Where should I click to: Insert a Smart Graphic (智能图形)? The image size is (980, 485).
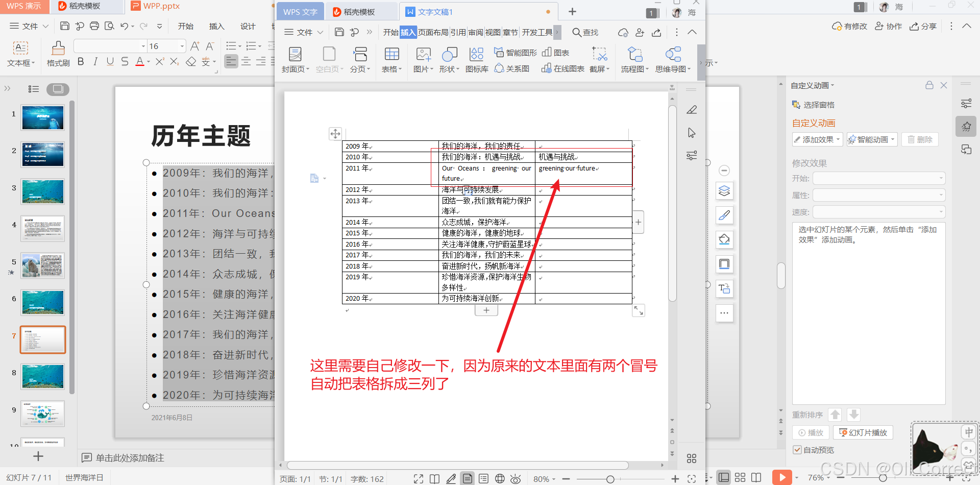[x=515, y=52]
